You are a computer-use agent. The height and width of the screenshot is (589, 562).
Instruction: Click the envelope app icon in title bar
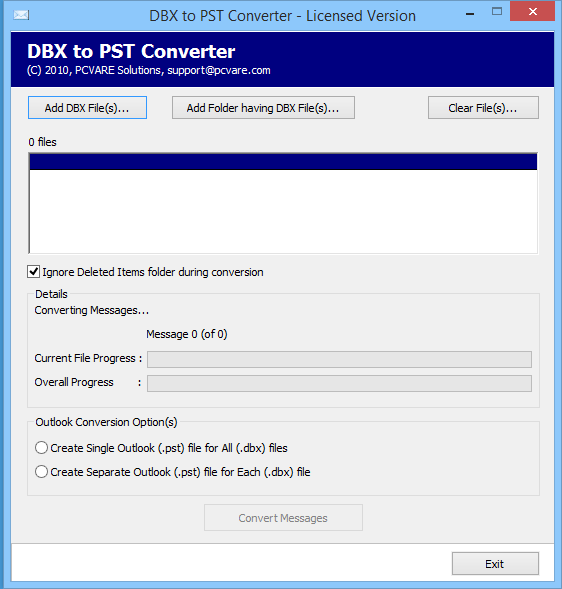point(21,15)
